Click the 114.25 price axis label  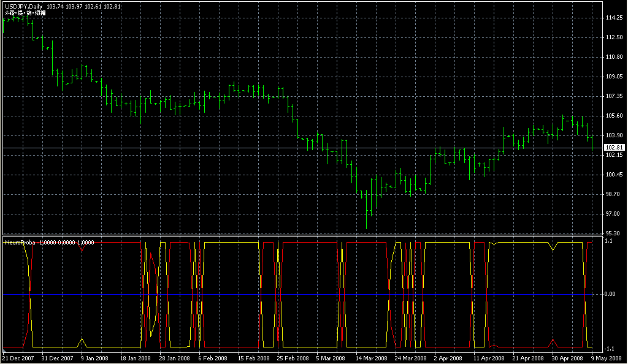[614, 18]
